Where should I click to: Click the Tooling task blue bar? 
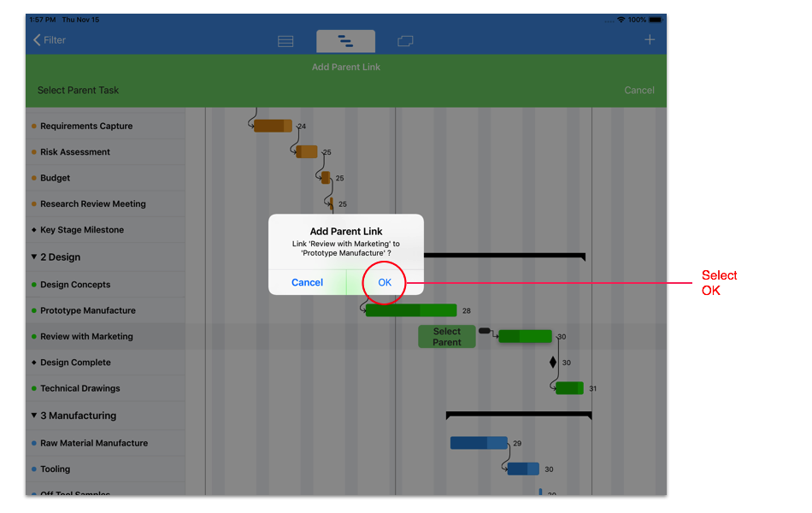pyautogui.click(x=523, y=469)
